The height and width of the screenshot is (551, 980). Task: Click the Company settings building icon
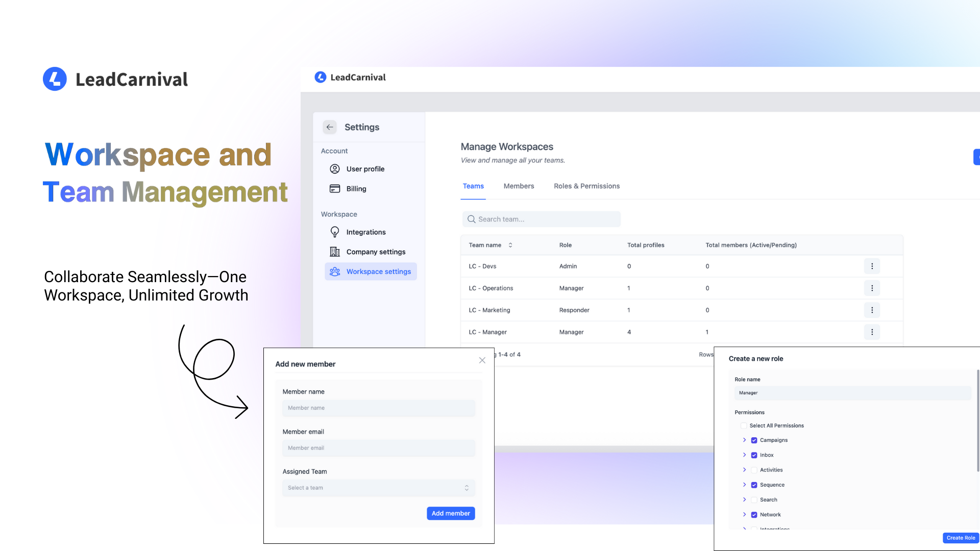[335, 252]
